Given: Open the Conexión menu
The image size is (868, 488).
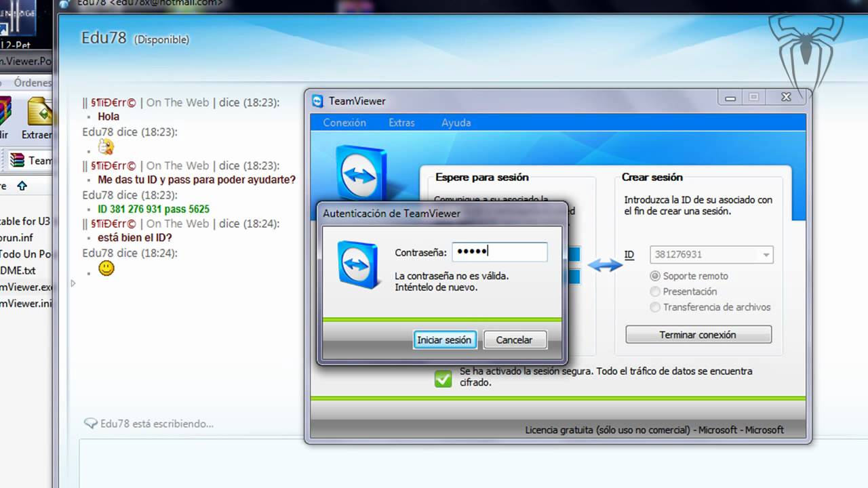Looking at the screenshot, I should (344, 123).
